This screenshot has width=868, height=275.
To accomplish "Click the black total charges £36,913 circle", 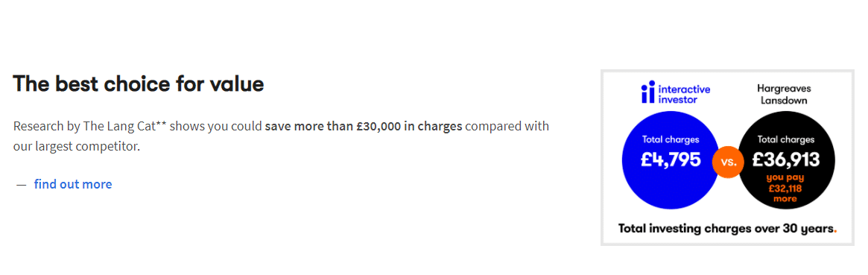I will click(785, 160).
